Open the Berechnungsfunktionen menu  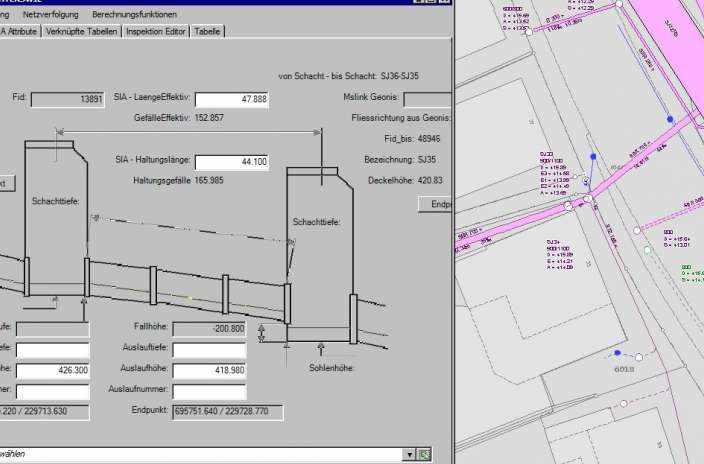point(134,15)
